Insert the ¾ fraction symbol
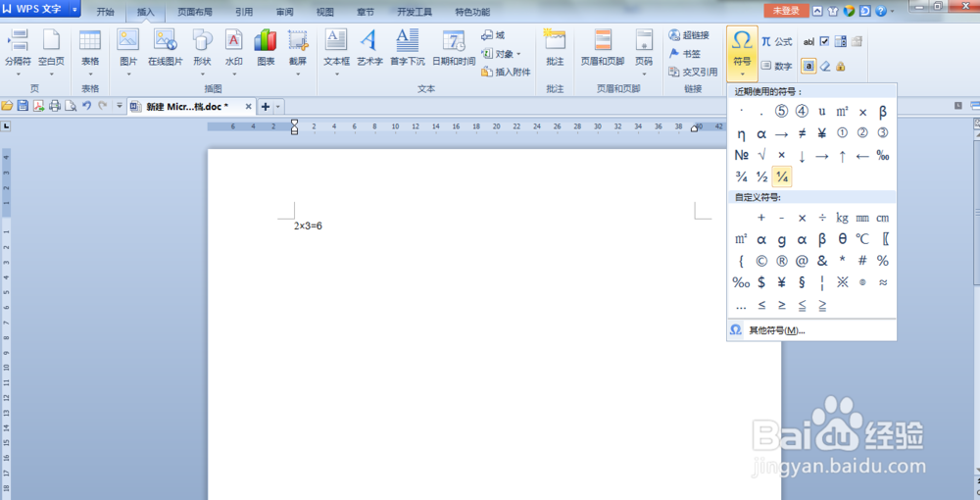The width and height of the screenshot is (980, 500). (x=741, y=177)
